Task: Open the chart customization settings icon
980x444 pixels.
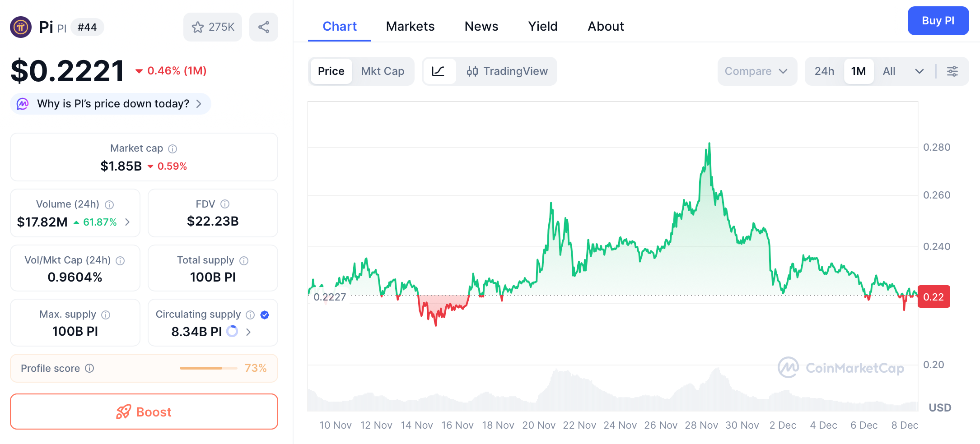Action: pos(952,71)
